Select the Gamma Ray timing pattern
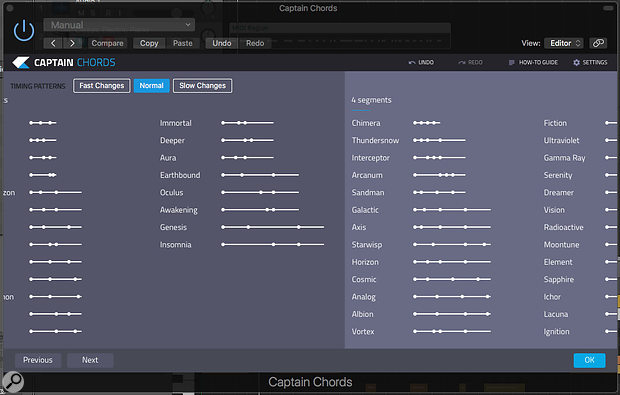 [x=564, y=158]
